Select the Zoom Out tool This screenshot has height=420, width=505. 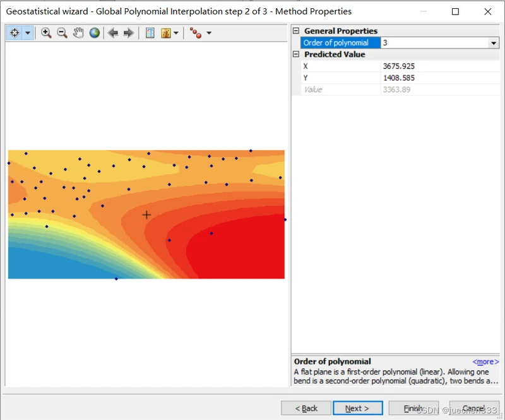pos(62,33)
